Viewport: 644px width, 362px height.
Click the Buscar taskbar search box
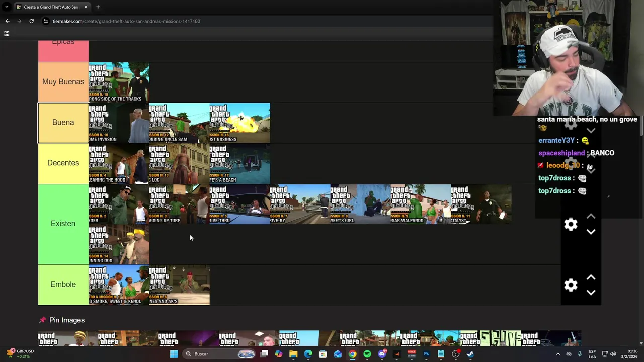pos(219,354)
